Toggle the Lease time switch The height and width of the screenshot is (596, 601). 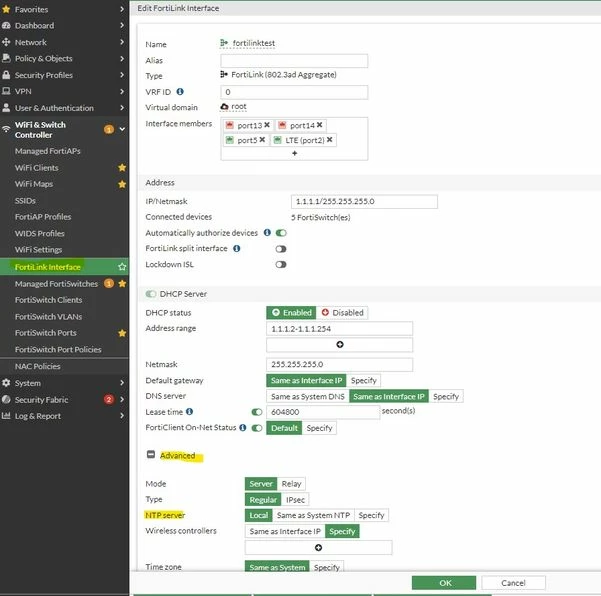pos(257,412)
